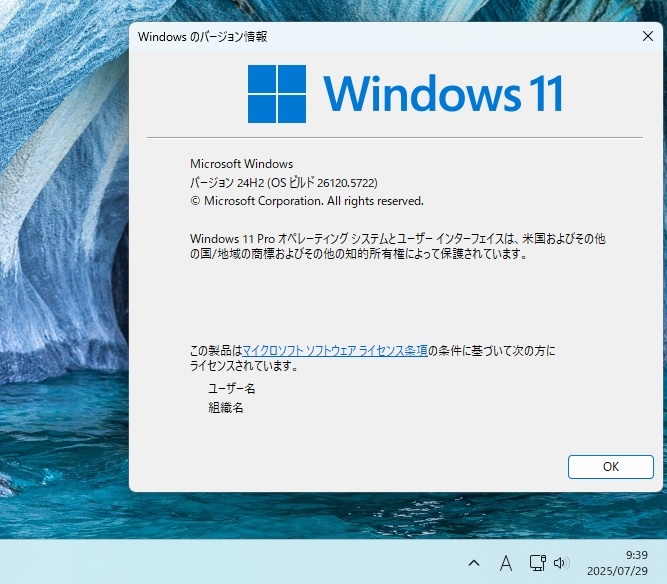Click the 'Microsoft Windows' text line
The height and width of the screenshot is (584, 667).
coord(241,164)
